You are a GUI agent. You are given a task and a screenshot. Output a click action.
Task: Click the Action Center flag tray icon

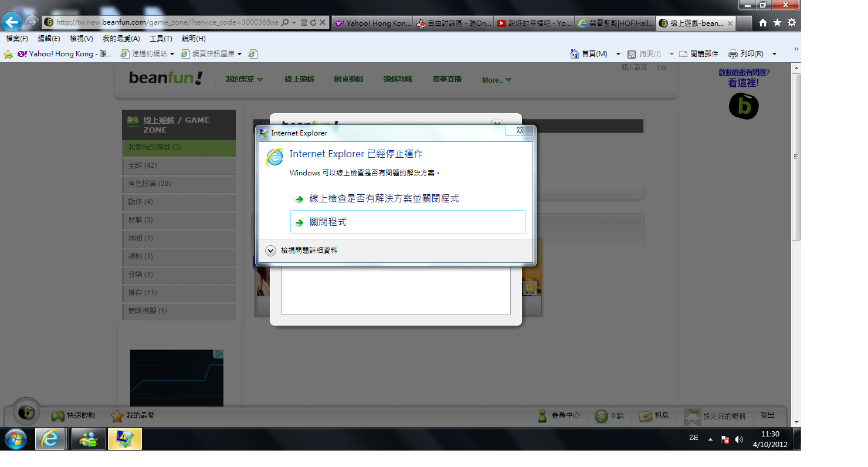click(725, 439)
